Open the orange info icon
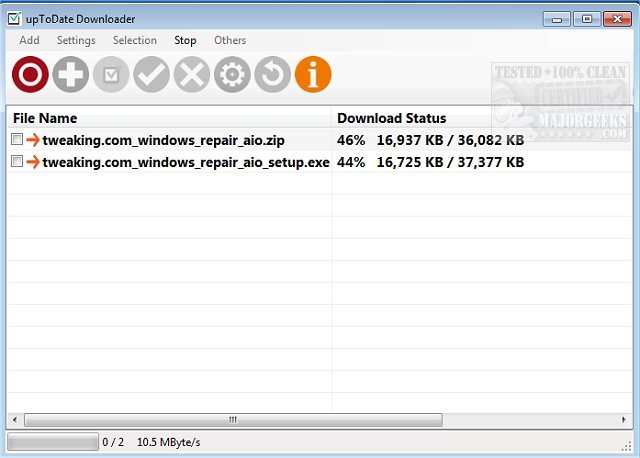The width and height of the screenshot is (640, 458). (x=313, y=74)
